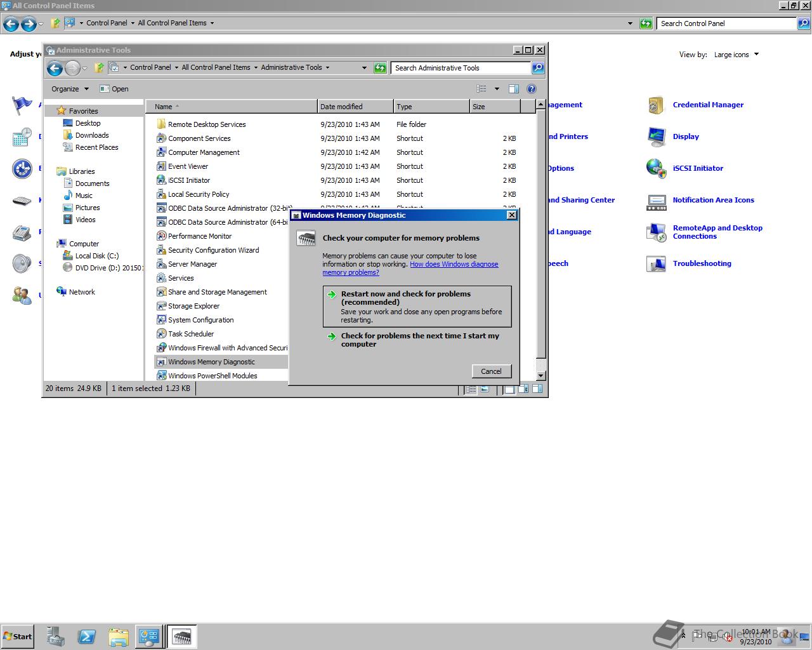This screenshot has width=812, height=650.
Task: Select the Computer Management shortcut icon
Action: [161, 152]
